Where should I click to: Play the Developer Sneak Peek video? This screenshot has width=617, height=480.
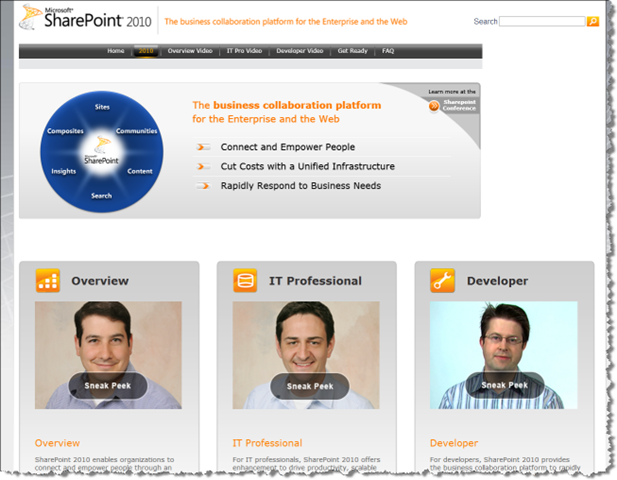(x=505, y=385)
